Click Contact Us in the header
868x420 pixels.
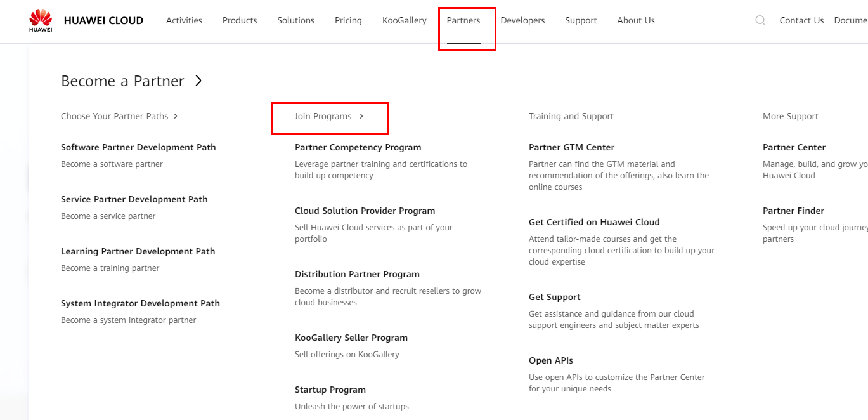pos(801,20)
